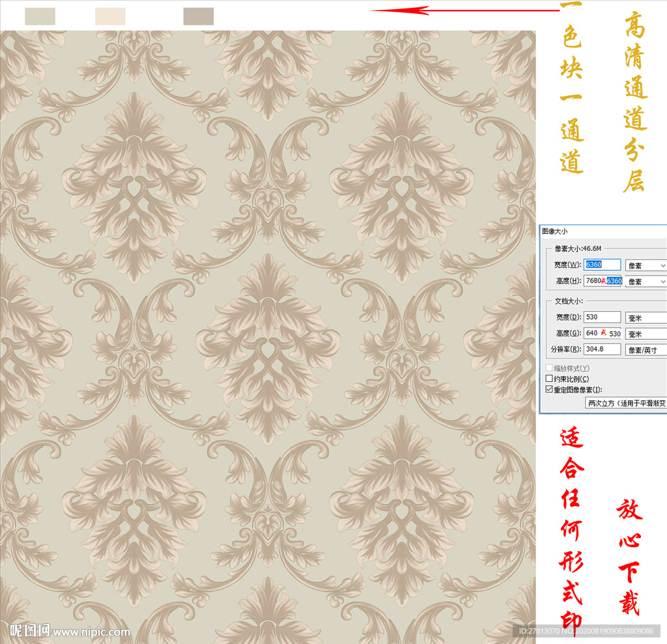The height and width of the screenshot is (644, 667).
Task: Click the document width field showing 530
Action: [602, 317]
